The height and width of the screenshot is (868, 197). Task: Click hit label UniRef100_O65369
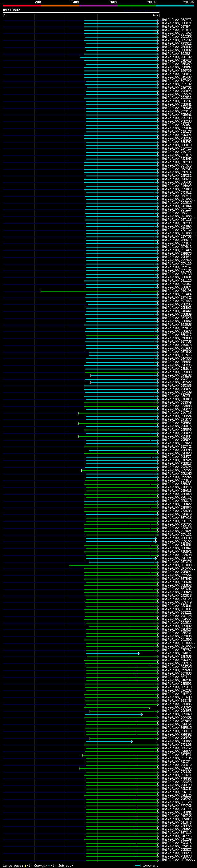177,64
